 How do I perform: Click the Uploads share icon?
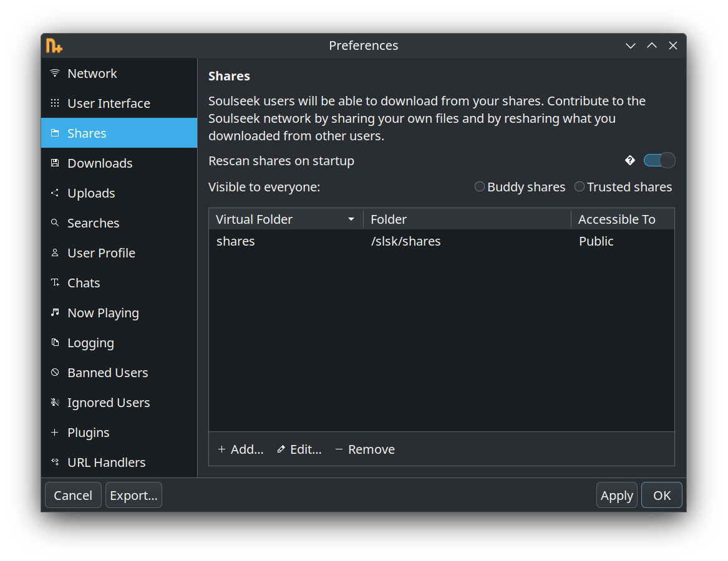pos(55,193)
